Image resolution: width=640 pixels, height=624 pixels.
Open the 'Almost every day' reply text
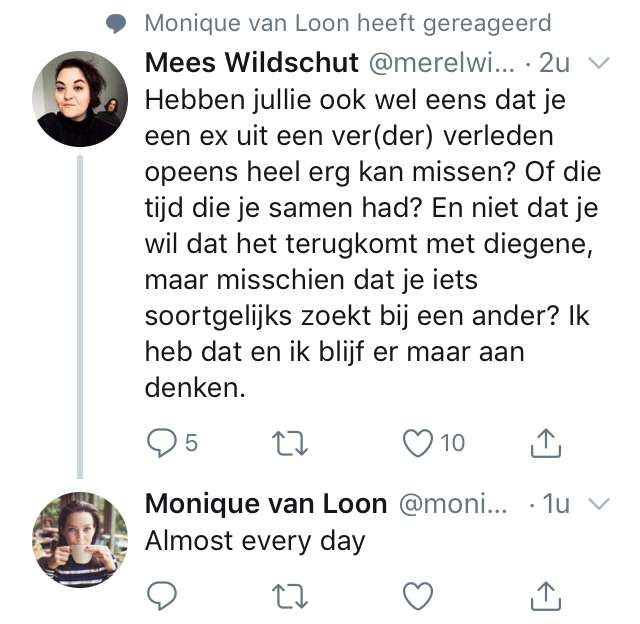(255, 541)
